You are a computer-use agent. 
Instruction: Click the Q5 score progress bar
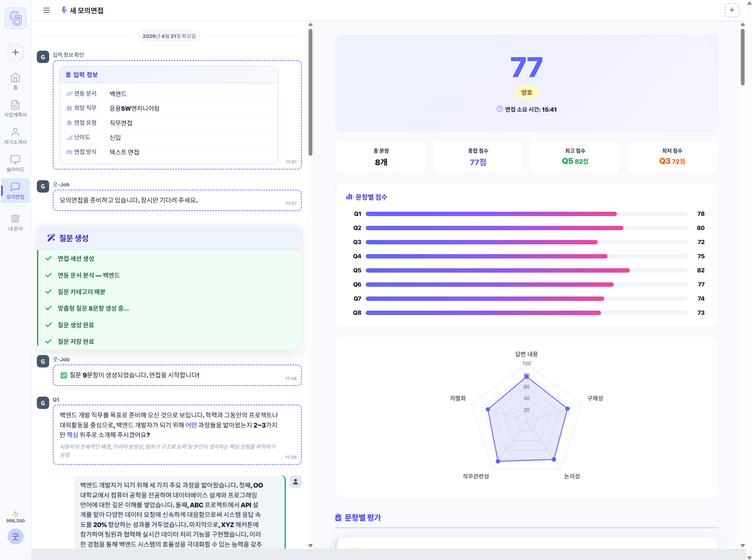tap(526, 271)
